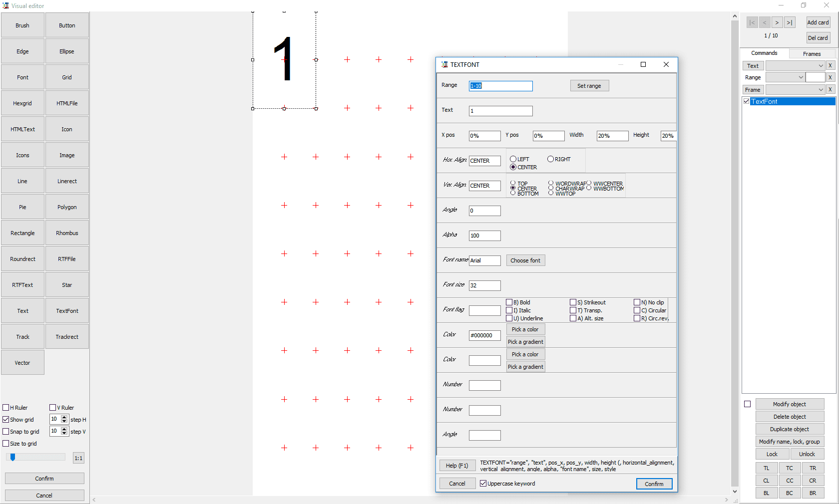Toggle TextFont object visibility checkbox

(x=747, y=101)
